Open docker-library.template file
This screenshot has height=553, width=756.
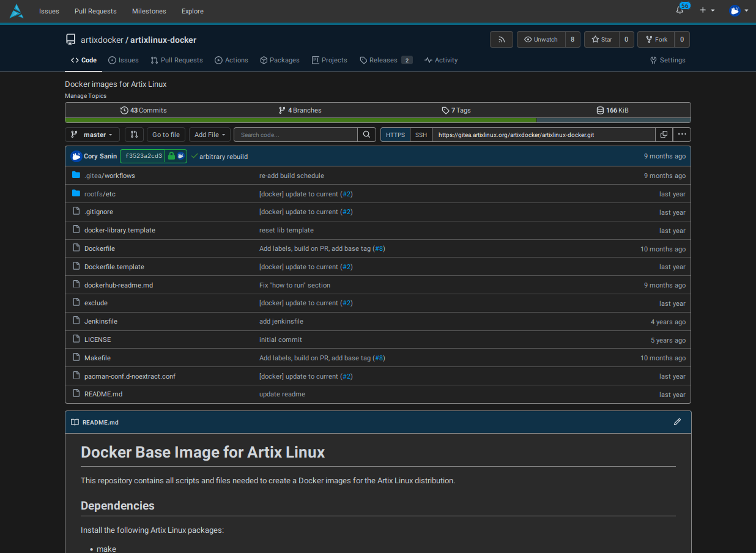120,230
